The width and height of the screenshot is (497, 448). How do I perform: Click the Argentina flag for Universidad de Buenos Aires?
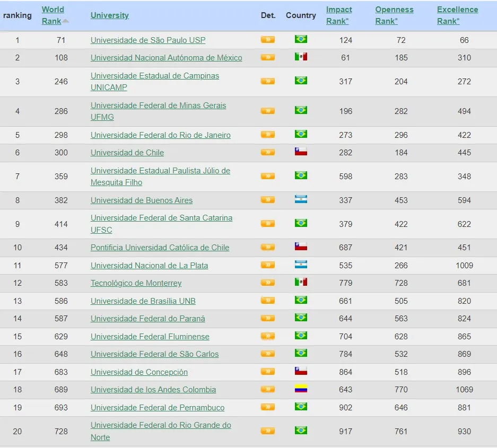pyautogui.click(x=301, y=199)
